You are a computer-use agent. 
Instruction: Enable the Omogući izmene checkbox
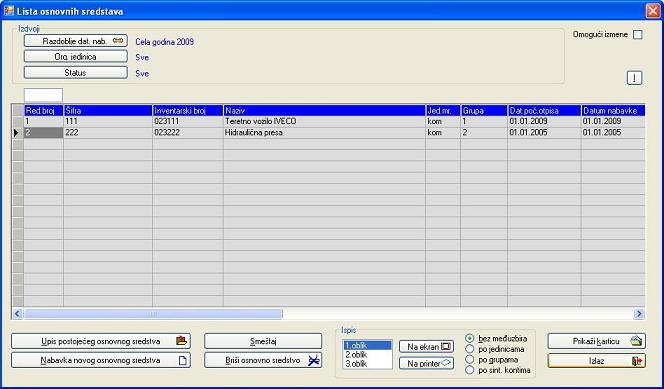(637, 35)
